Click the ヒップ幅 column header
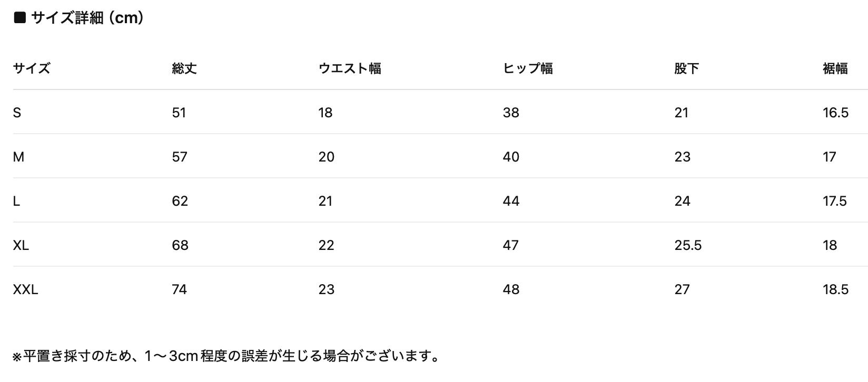The width and height of the screenshot is (868, 382). (x=528, y=68)
